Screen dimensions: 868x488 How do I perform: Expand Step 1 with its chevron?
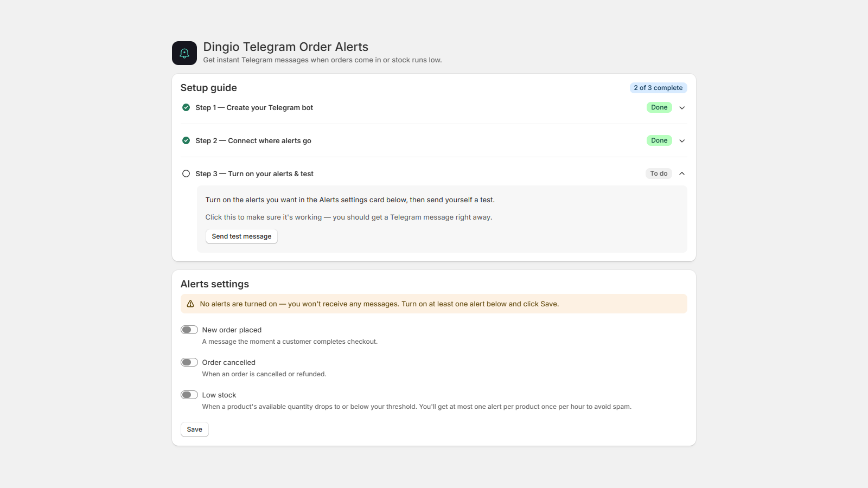(682, 107)
